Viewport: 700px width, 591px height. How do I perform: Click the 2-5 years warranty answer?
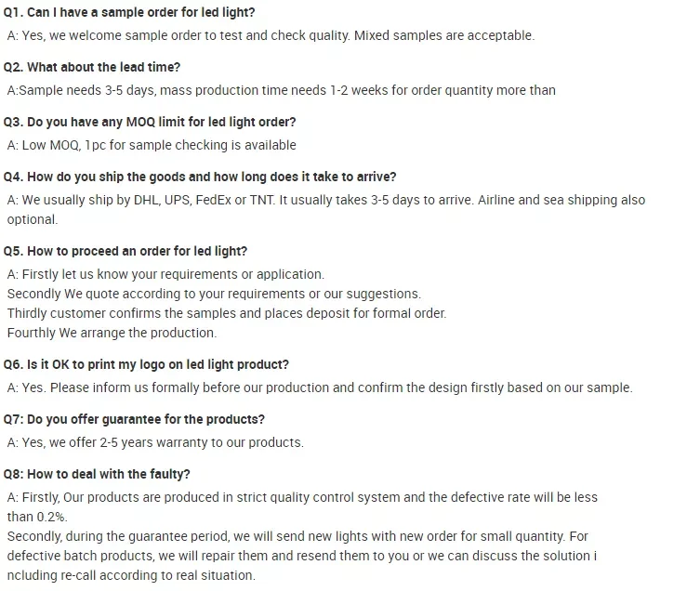point(155,442)
